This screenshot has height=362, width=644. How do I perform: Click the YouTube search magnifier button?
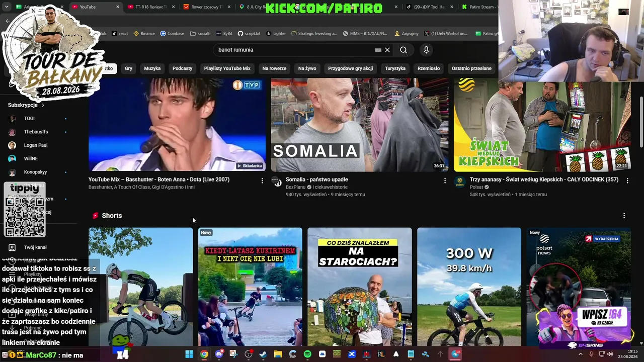[404, 50]
